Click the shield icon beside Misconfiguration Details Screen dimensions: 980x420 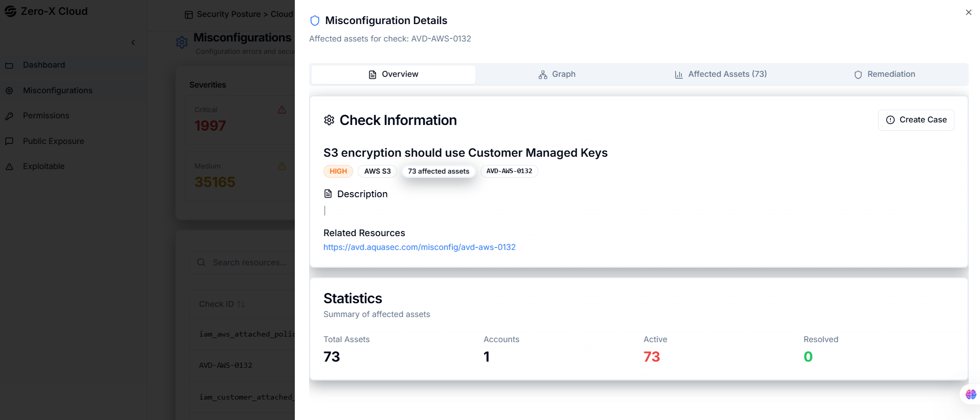[315, 20]
